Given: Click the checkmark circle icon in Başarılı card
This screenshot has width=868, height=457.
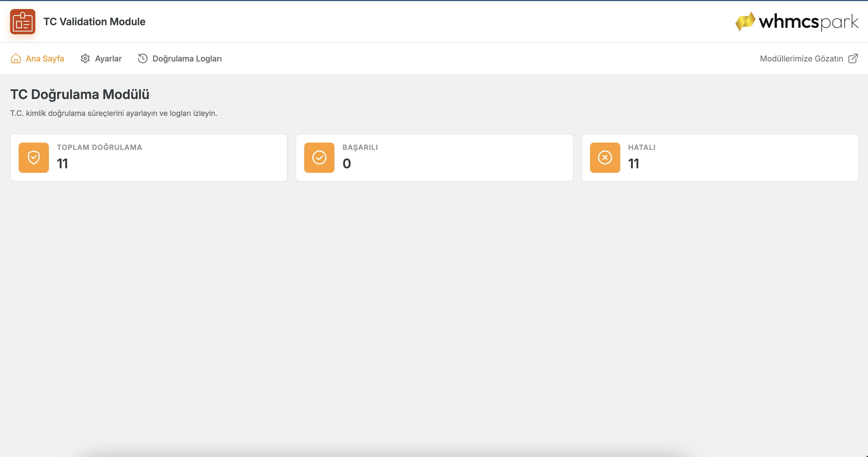Looking at the screenshot, I should point(319,158).
